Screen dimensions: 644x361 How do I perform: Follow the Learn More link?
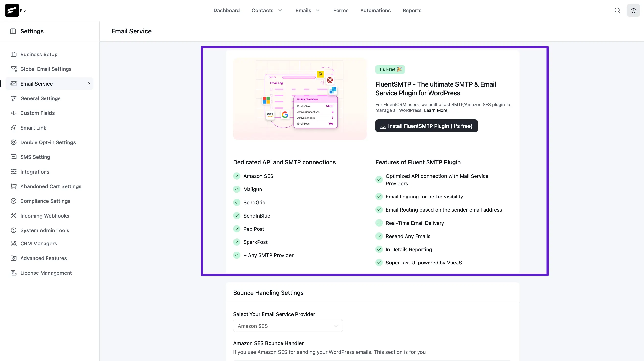(436, 110)
